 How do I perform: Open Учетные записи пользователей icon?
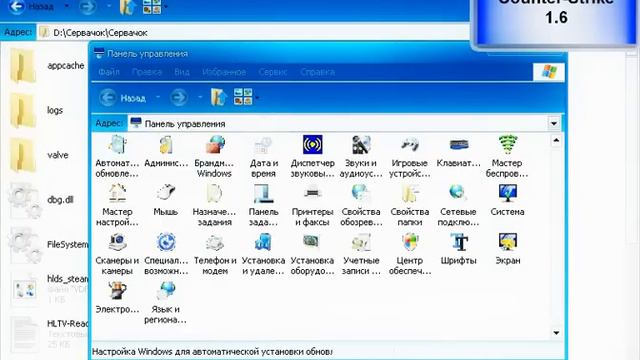(361, 254)
